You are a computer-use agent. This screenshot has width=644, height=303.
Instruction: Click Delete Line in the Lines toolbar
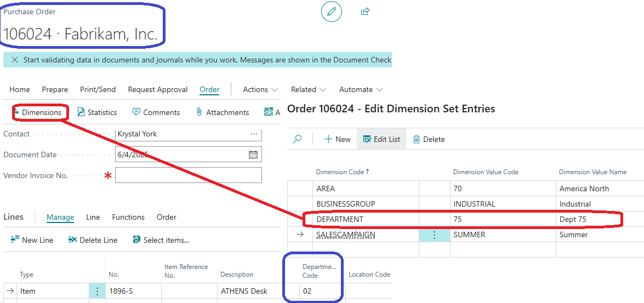coord(93,240)
